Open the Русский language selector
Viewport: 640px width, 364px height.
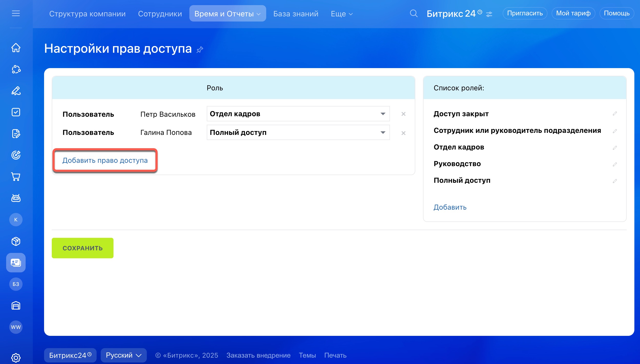pos(123,355)
